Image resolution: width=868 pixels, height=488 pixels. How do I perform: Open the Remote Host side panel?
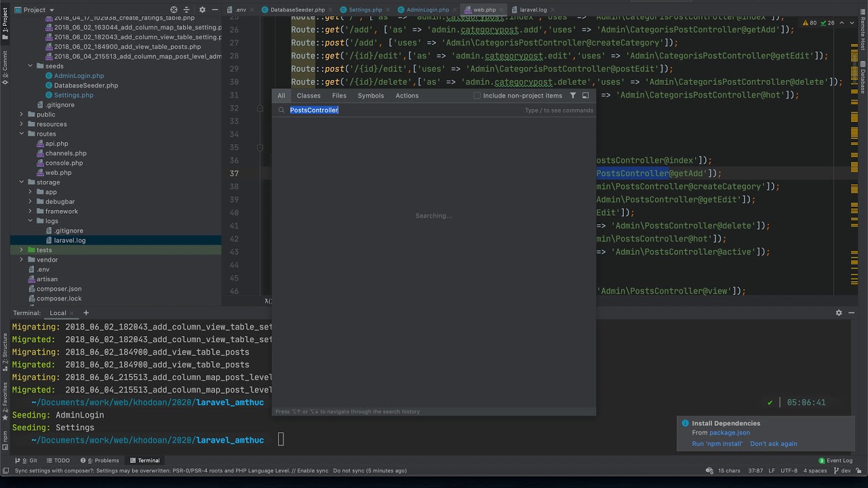point(863,31)
